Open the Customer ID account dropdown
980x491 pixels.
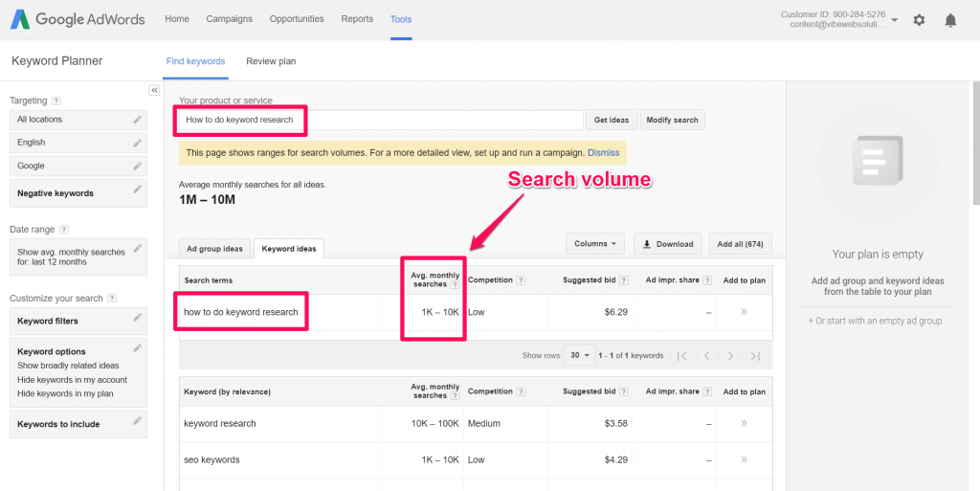click(895, 20)
